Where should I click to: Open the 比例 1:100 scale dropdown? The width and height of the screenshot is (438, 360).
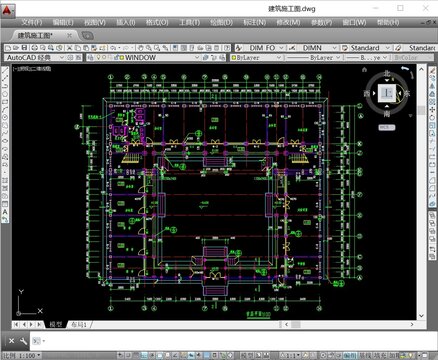[22, 355]
